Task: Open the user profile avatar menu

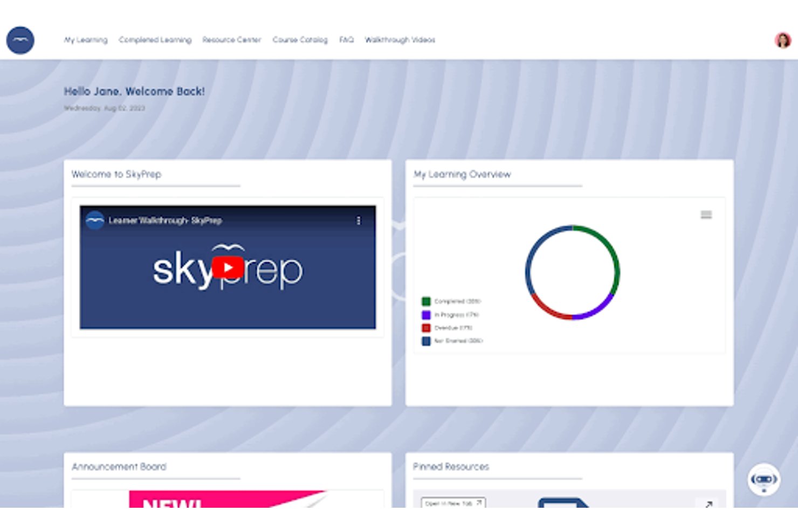Action: coord(782,40)
